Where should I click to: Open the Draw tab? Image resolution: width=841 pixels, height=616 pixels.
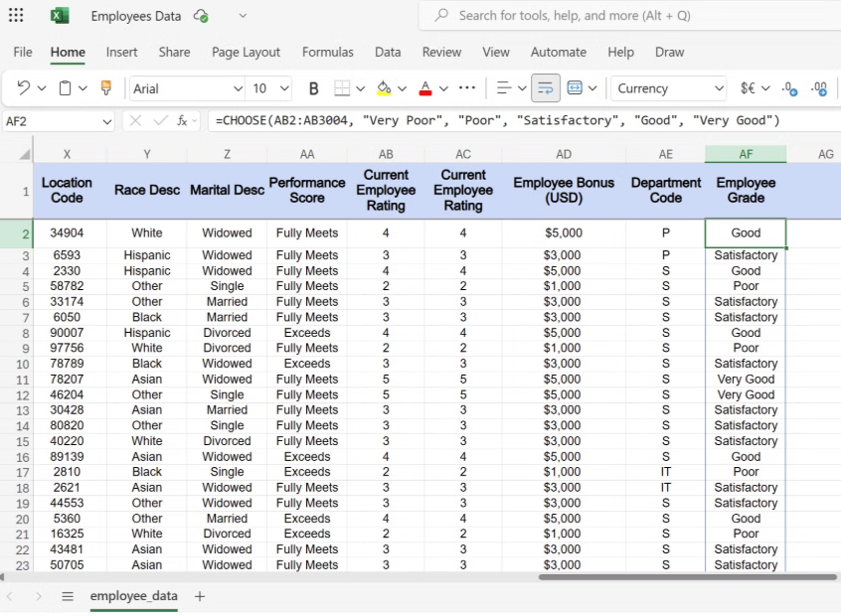tap(669, 52)
